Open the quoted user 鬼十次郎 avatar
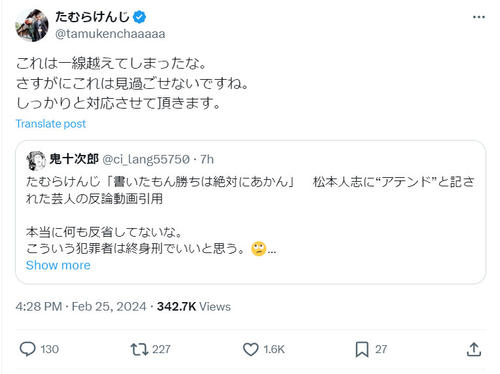The width and height of the screenshot is (500, 374). coord(36,160)
